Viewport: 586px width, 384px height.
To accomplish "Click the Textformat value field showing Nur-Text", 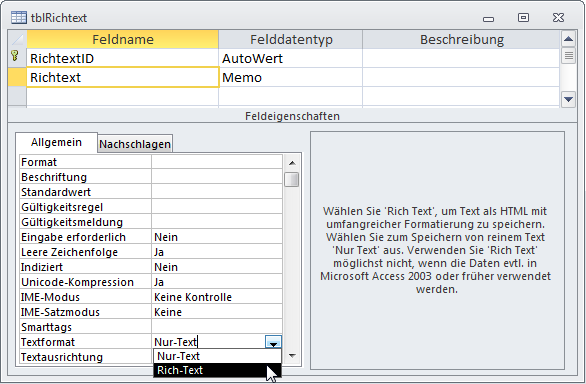I will (209, 342).
